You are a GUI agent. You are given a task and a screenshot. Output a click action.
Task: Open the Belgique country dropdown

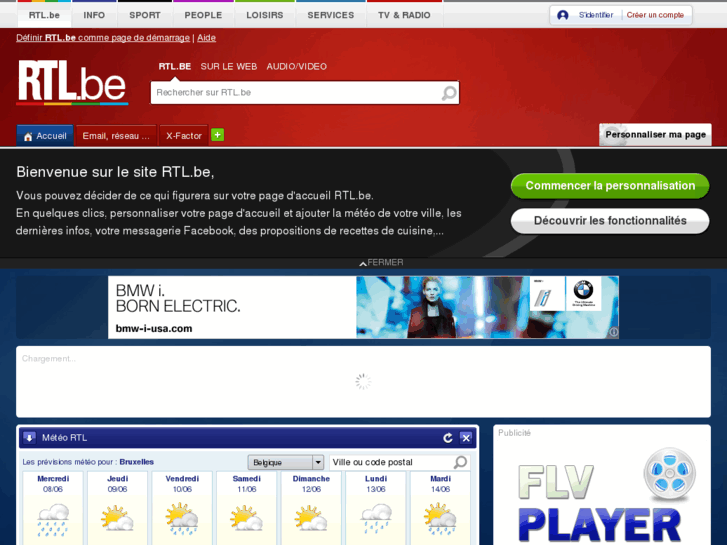point(286,462)
